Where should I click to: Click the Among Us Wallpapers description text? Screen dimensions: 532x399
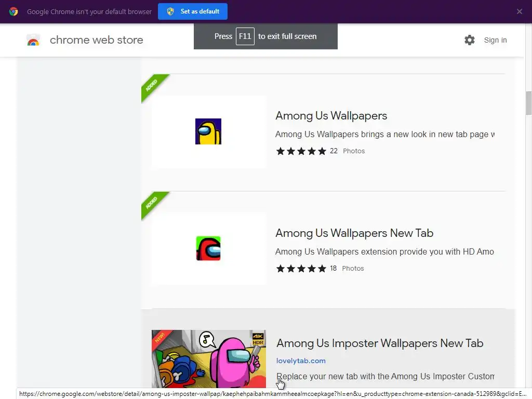[385, 135]
